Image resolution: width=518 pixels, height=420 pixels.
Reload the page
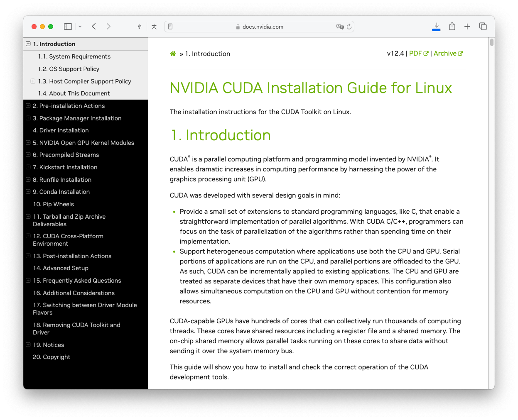point(349,27)
